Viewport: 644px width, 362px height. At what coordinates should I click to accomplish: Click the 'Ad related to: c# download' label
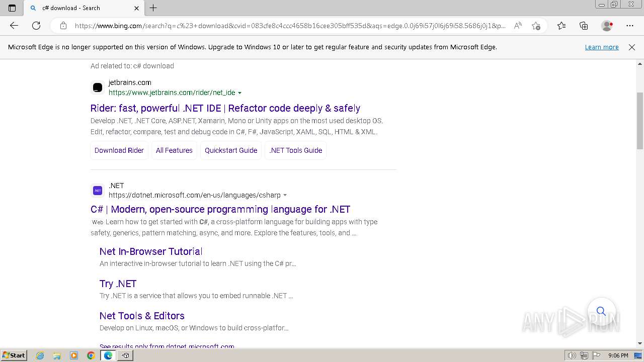pyautogui.click(x=132, y=66)
